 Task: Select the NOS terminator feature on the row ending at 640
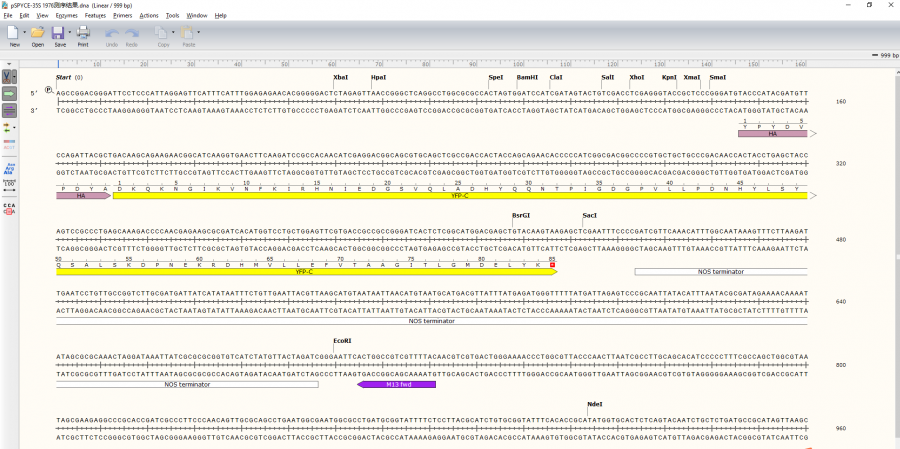tap(432, 321)
